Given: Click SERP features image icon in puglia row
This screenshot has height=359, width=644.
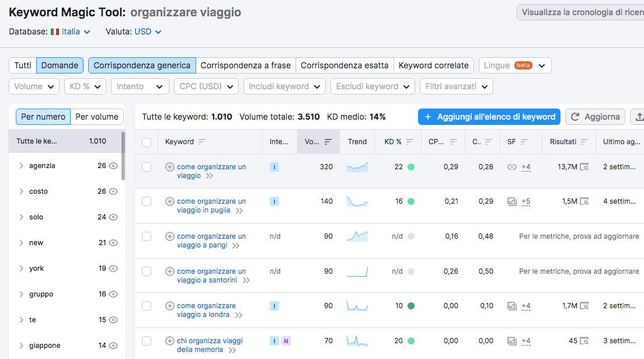Looking at the screenshot, I should click(512, 201).
